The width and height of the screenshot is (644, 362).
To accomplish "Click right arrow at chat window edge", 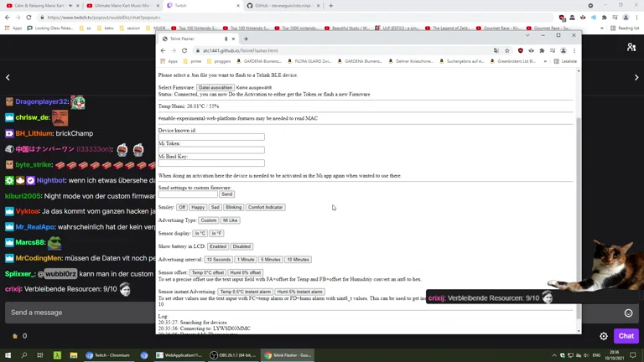I will [636, 77].
